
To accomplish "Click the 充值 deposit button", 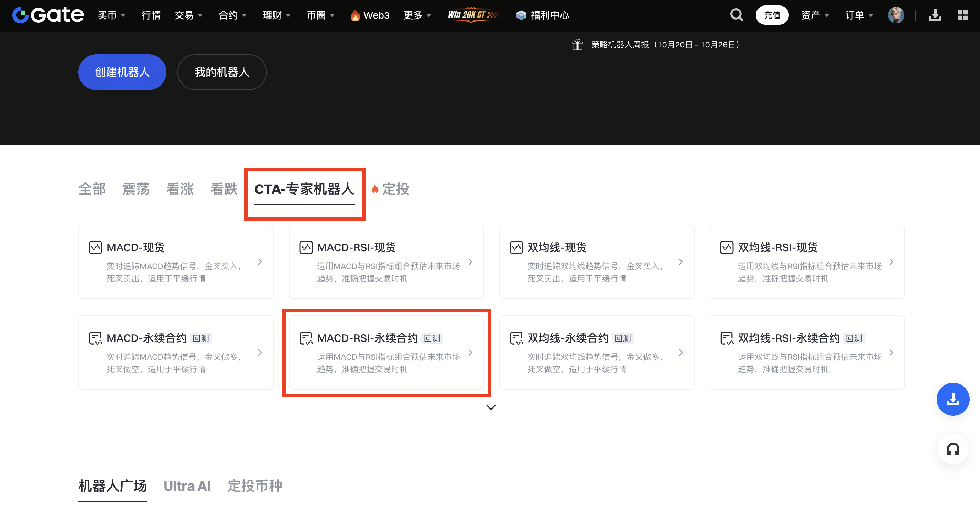I will click(772, 15).
